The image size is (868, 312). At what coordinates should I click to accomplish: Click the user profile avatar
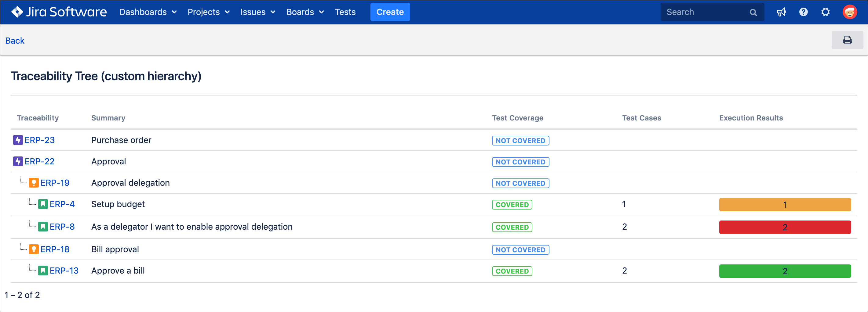849,12
